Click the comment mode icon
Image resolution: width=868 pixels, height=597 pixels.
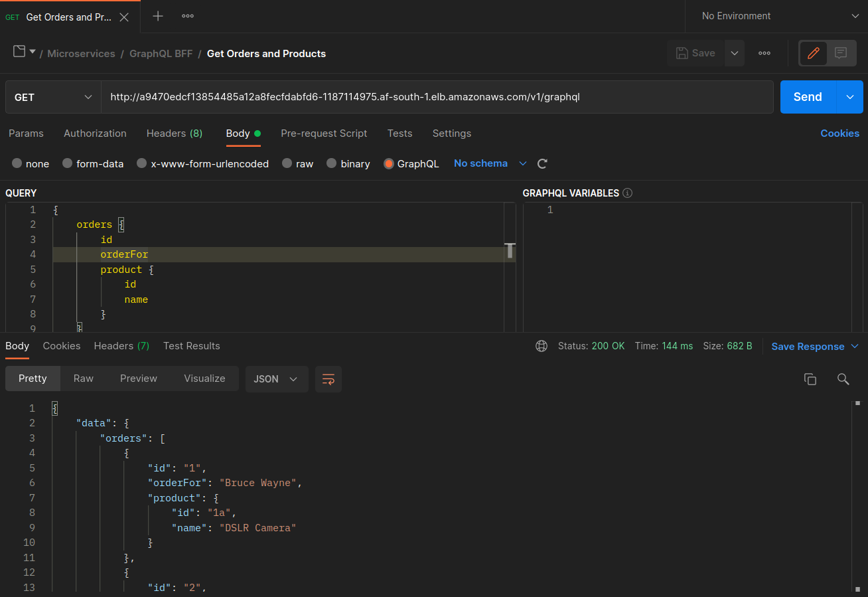coord(841,53)
